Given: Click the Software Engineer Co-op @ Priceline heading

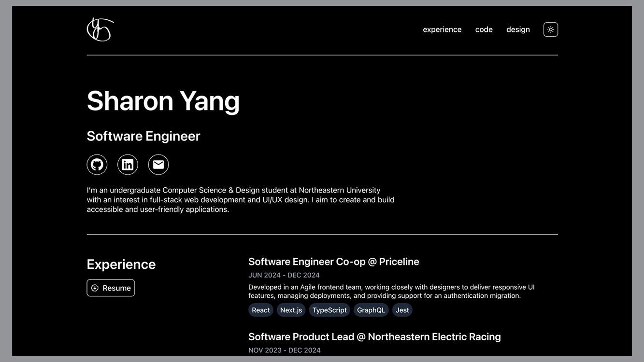Looking at the screenshot, I should (333, 261).
